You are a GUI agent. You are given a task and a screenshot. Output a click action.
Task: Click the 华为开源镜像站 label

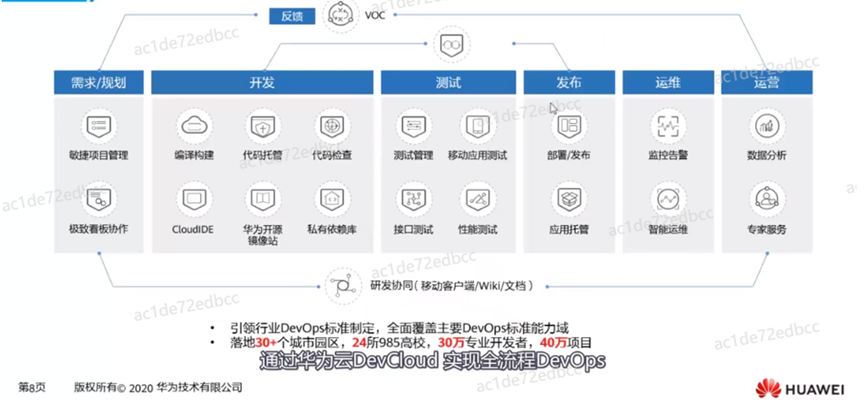[x=263, y=234]
